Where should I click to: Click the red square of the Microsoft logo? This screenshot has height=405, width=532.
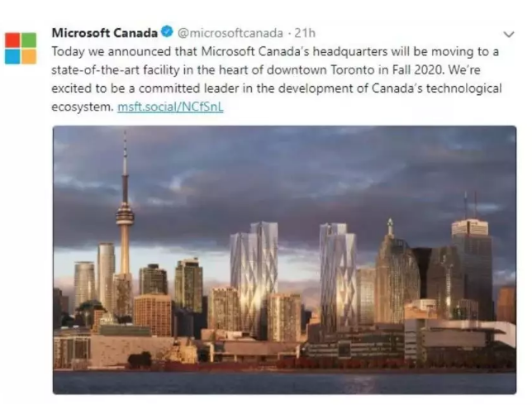click(x=13, y=41)
